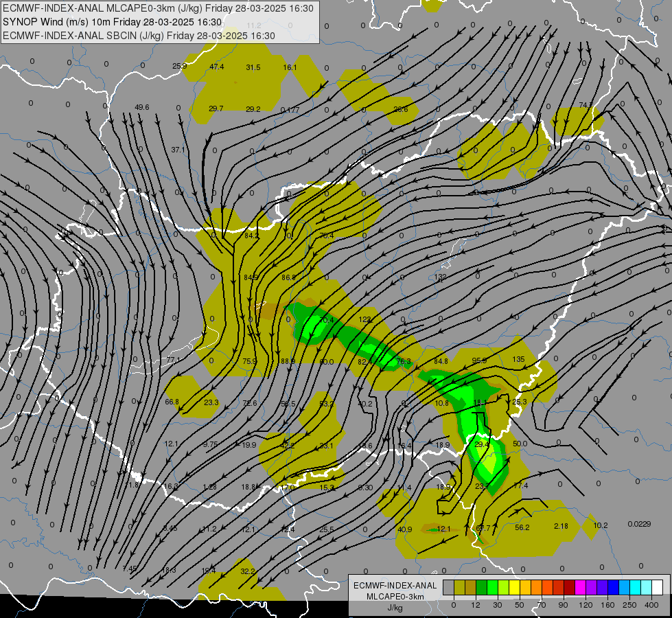Click the 25.5 value on the map
This screenshot has height=618, width=672.
click(326, 529)
